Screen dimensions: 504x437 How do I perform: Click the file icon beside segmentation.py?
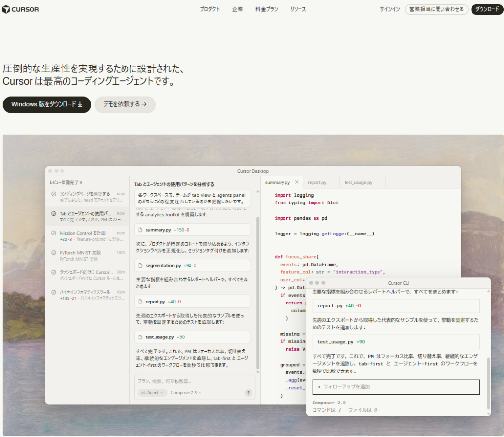(140, 266)
